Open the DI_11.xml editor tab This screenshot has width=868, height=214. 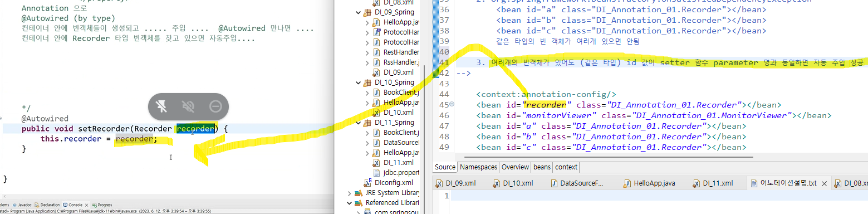(712, 183)
